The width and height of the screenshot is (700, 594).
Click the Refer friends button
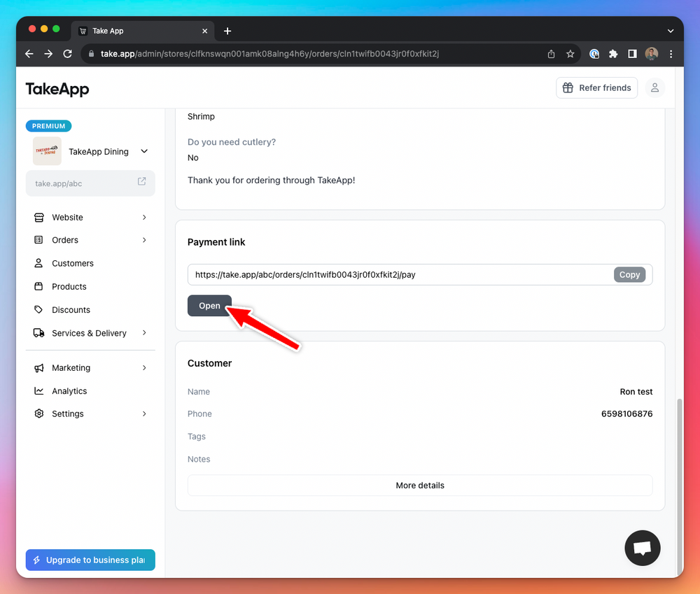596,88
